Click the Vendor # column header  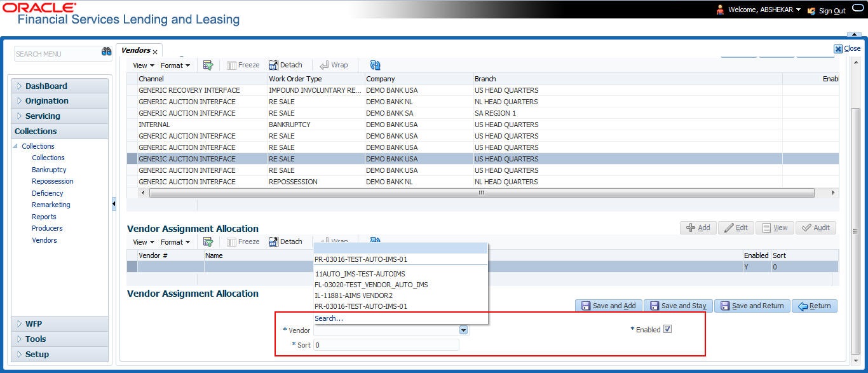(170, 255)
